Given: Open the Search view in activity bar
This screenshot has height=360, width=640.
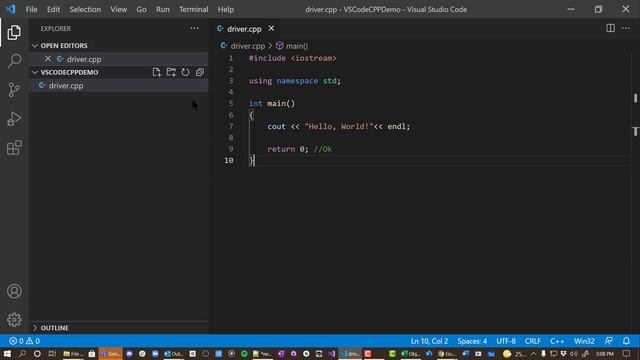Looking at the screenshot, I should [14, 61].
